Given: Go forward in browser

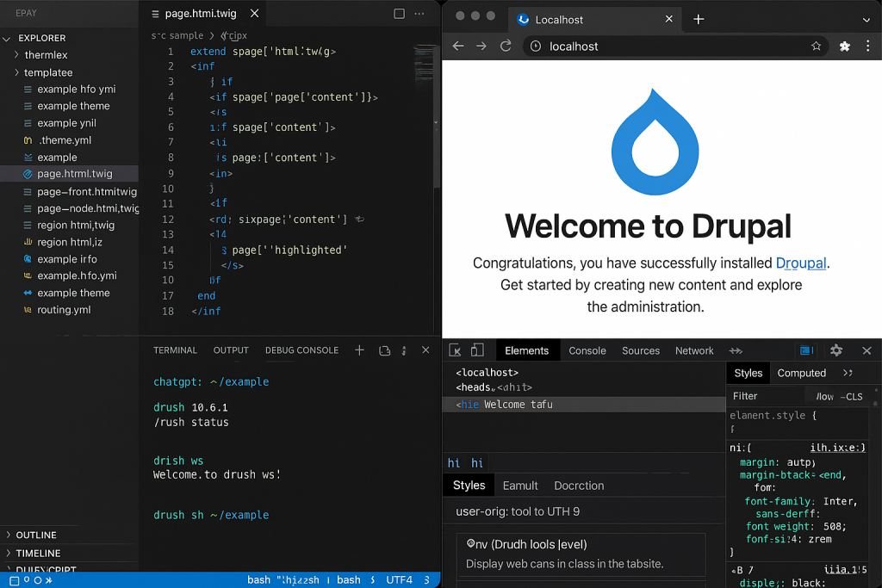Looking at the screenshot, I should [x=481, y=46].
